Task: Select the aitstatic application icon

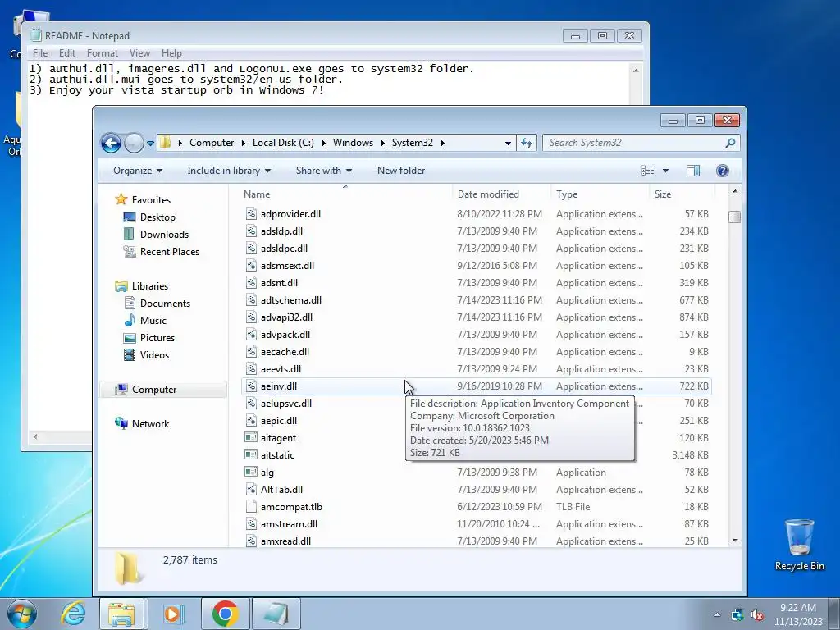Action: pos(251,454)
